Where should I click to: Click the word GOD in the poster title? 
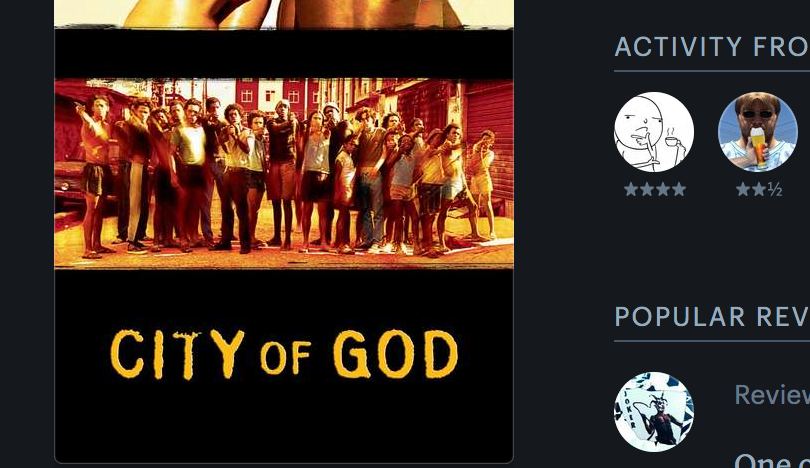click(396, 354)
